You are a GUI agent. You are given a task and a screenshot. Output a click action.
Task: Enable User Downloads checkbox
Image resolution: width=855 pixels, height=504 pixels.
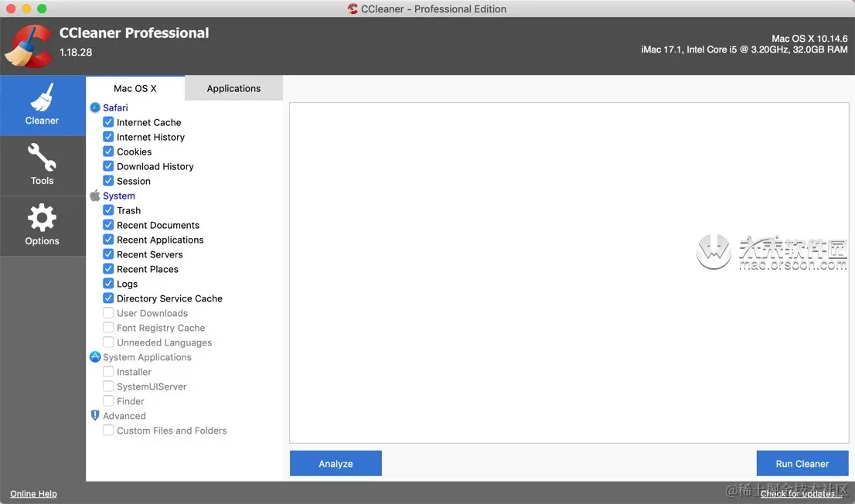pyautogui.click(x=108, y=313)
